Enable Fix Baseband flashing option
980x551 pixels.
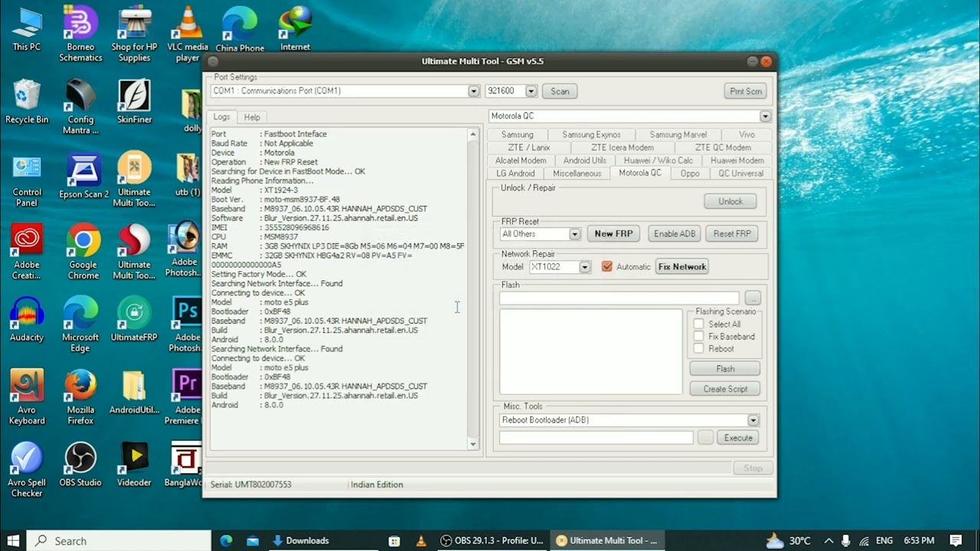click(x=698, y=337)
